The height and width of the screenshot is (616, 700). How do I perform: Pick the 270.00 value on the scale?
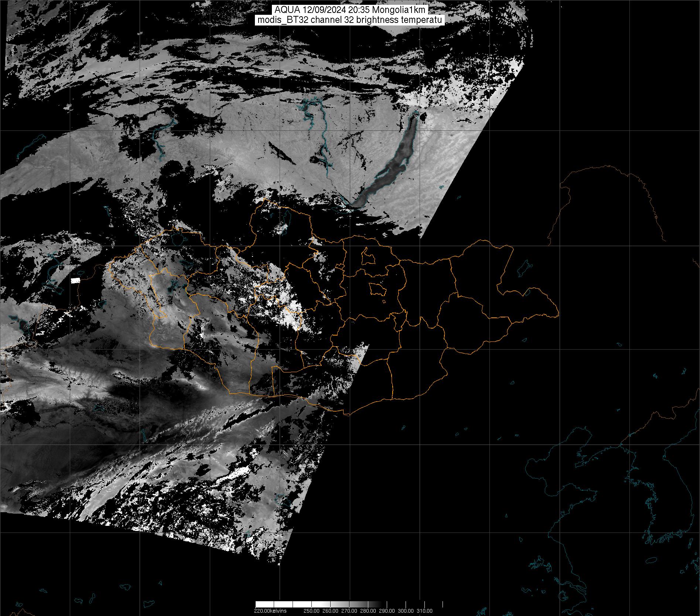click(x=349, y=611)
